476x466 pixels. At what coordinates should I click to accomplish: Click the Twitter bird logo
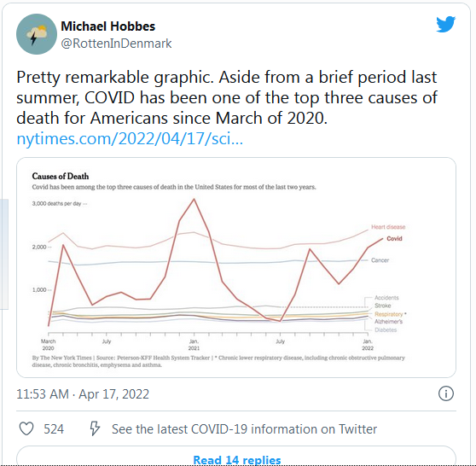[x=445, y=24]
